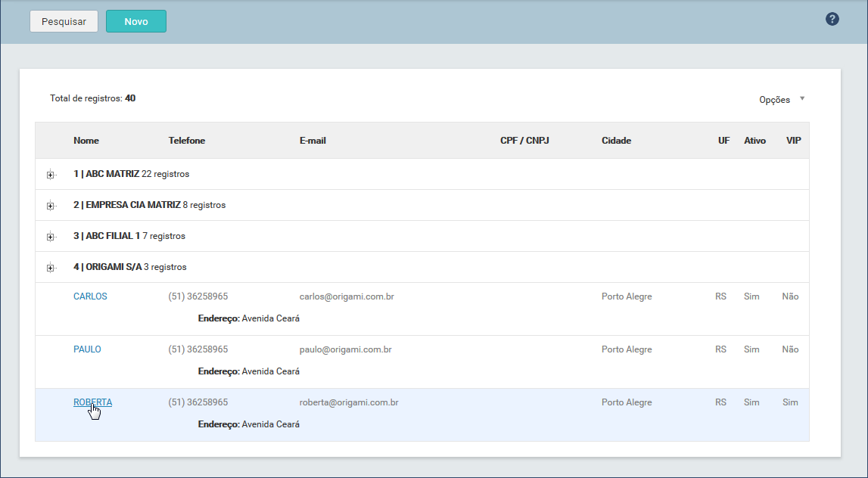This screenshot has width=868, height=478.
Task: Select the Cidade column header
Action: click(617, 141)
